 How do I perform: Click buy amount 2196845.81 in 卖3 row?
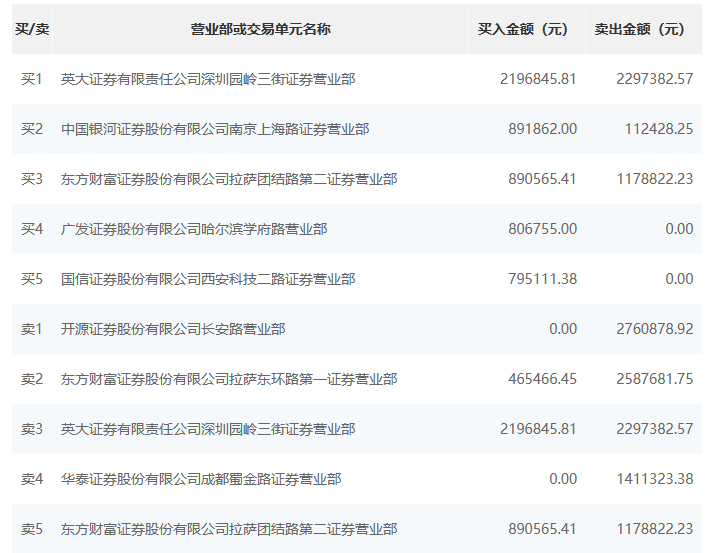point(538,429)
